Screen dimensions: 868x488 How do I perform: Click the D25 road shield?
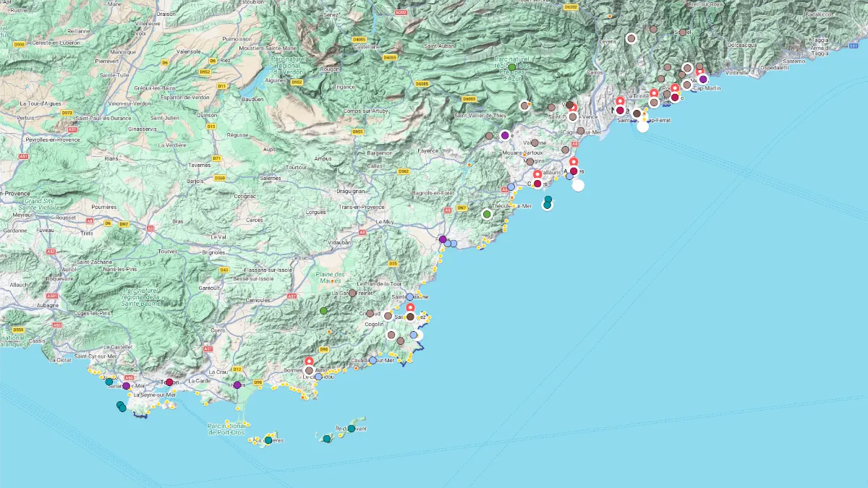pos(393,264)
